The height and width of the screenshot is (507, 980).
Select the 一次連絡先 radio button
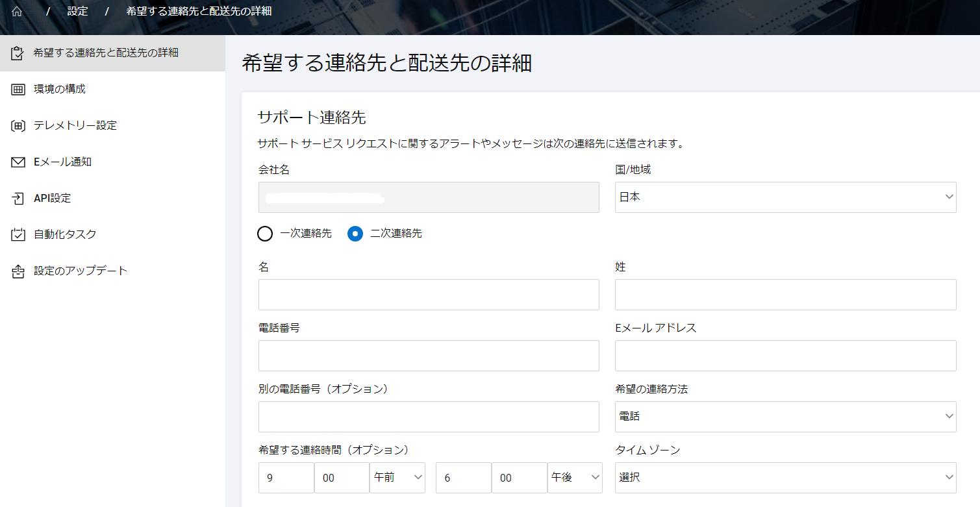tap(264, 234)
